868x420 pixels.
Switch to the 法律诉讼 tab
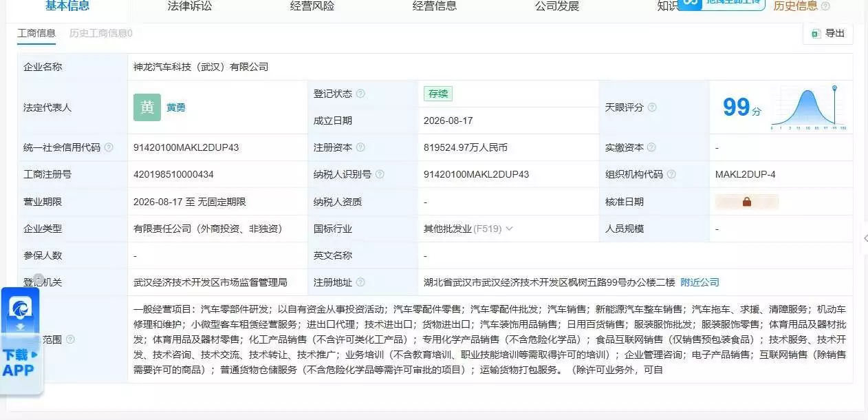(x=190, y=6)
